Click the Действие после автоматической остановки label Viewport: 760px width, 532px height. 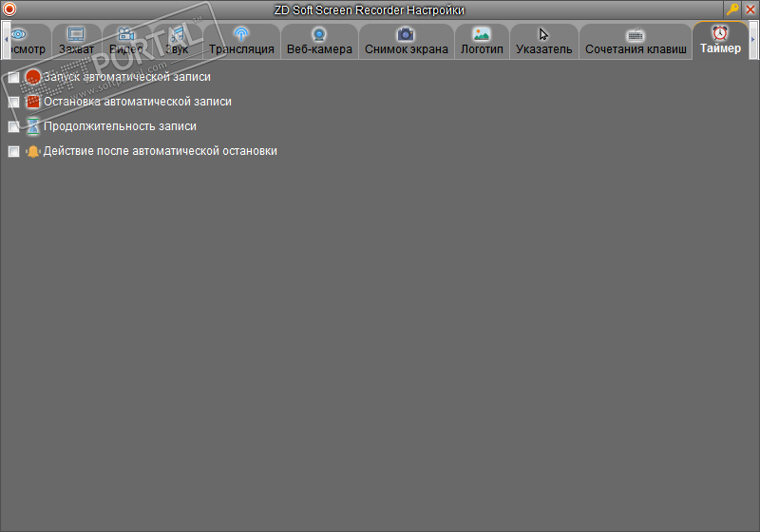[x=161, y=151]
